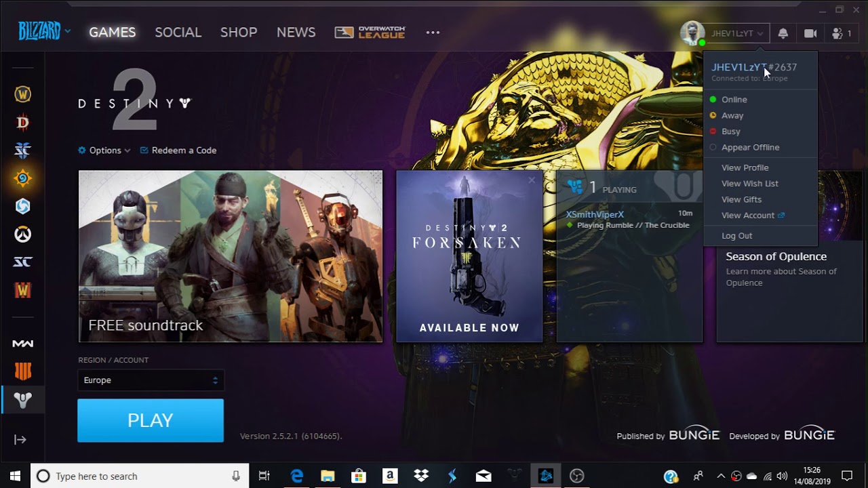Open the friends list icon
The height and width of the screenshot is (488, 868).
click(842, 33)
